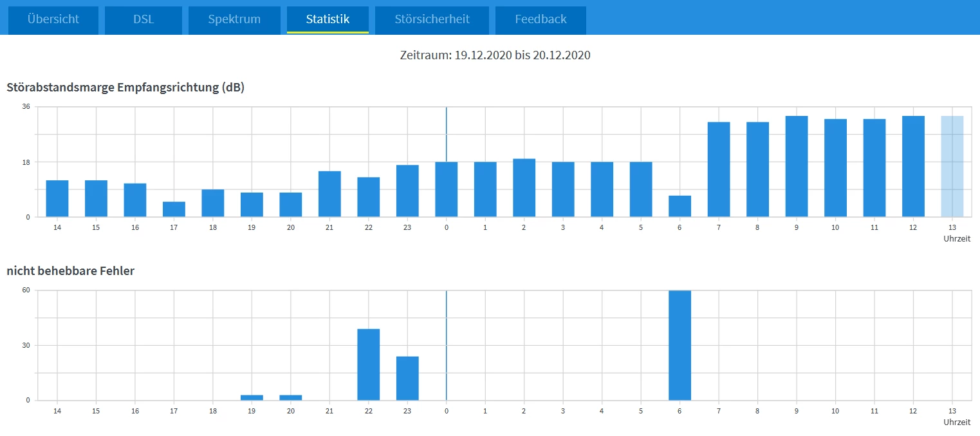Click the hour 22 bar in Fehler chart
Viewport: 980px width, 436px height.
coord(369,365)
